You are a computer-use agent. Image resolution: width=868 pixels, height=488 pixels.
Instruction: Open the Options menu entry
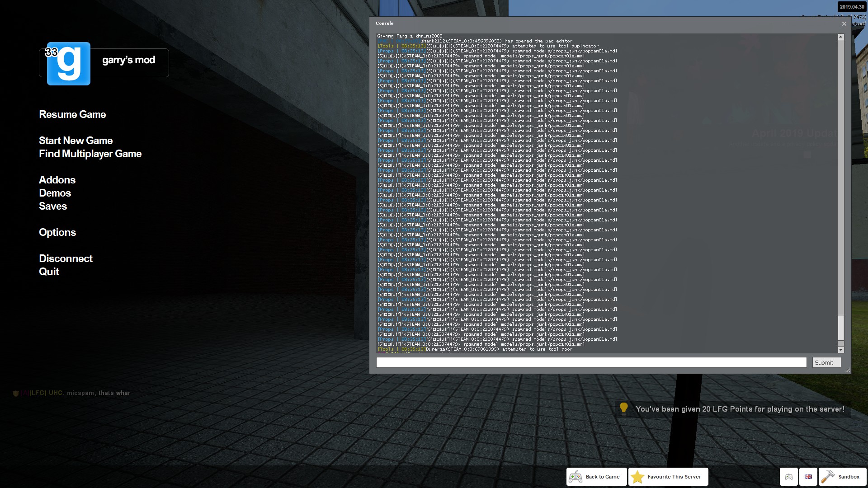57,232
